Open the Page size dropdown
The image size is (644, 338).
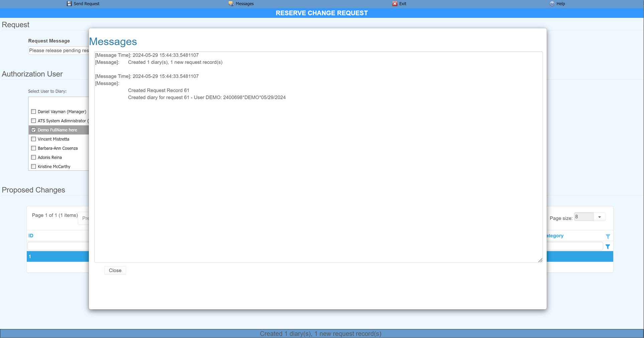pyautogui.click(x=600, y=217)
